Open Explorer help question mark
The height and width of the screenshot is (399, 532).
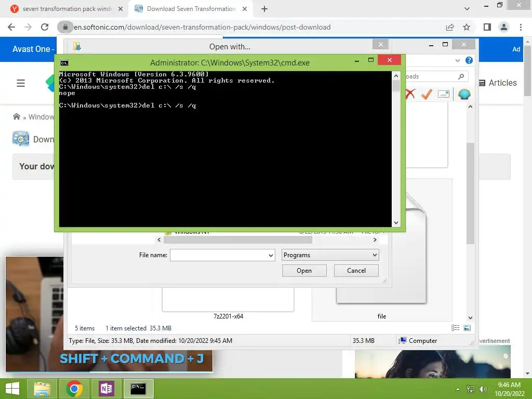pyautogui.click(x=469, y=60)
